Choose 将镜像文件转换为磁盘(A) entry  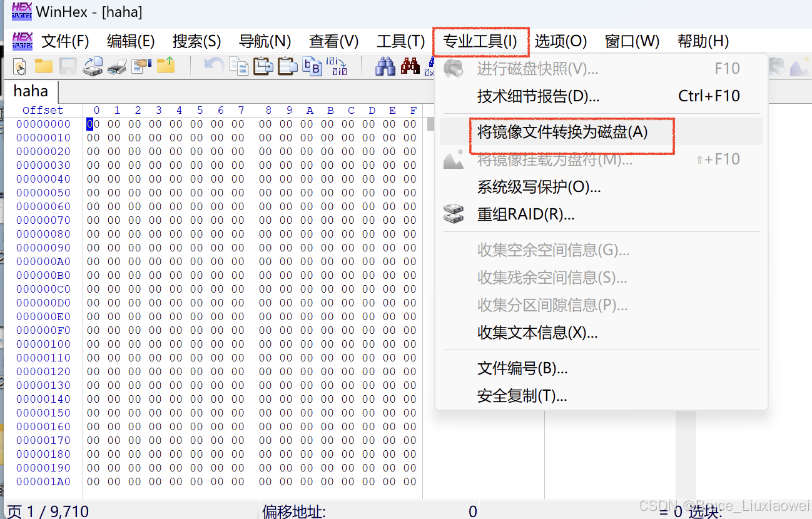(x=601, y=132)
